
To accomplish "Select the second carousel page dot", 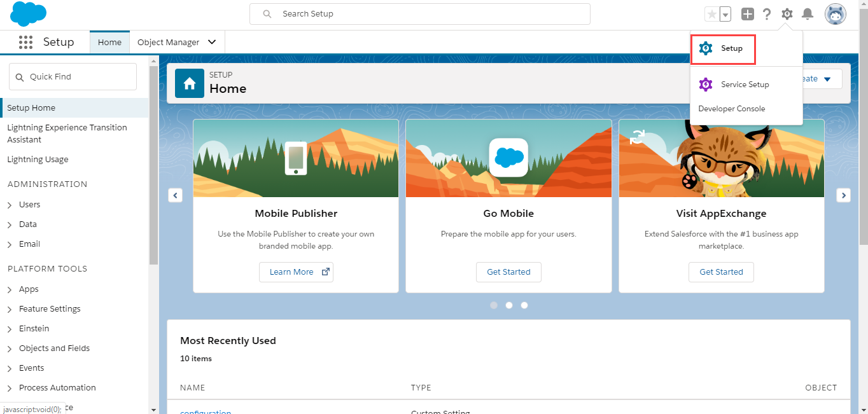I will coord(509,305).
